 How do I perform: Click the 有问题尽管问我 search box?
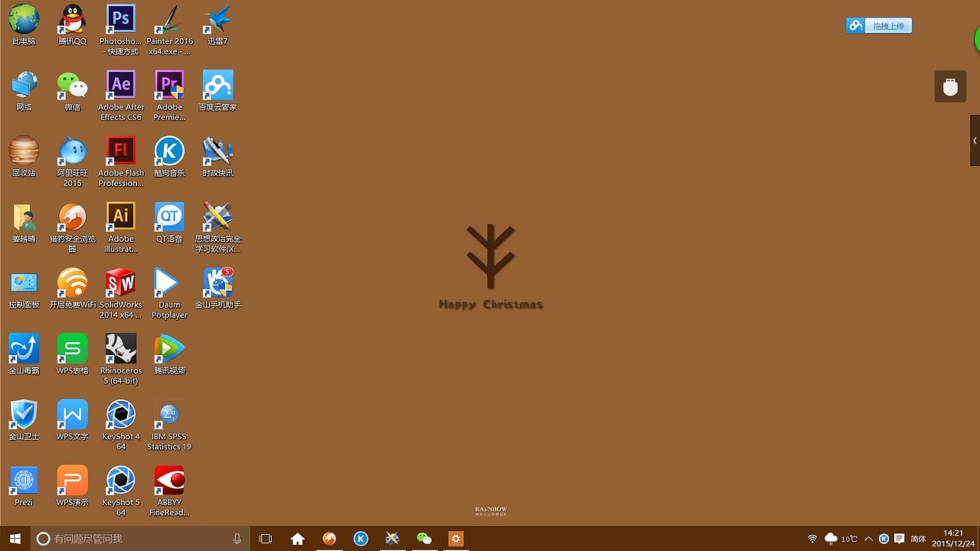pos(140,539)
